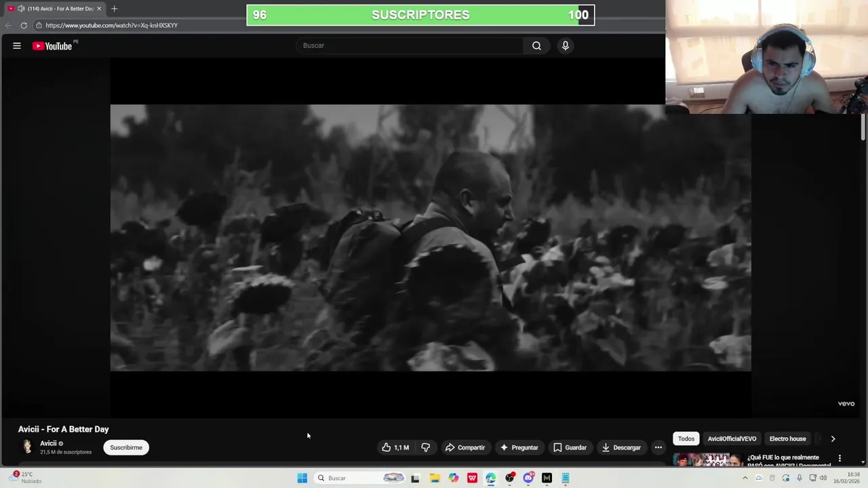The height and width of the screenshot is (488, 868).
Task: Click the video player to pause
Action: pos(431,237)
